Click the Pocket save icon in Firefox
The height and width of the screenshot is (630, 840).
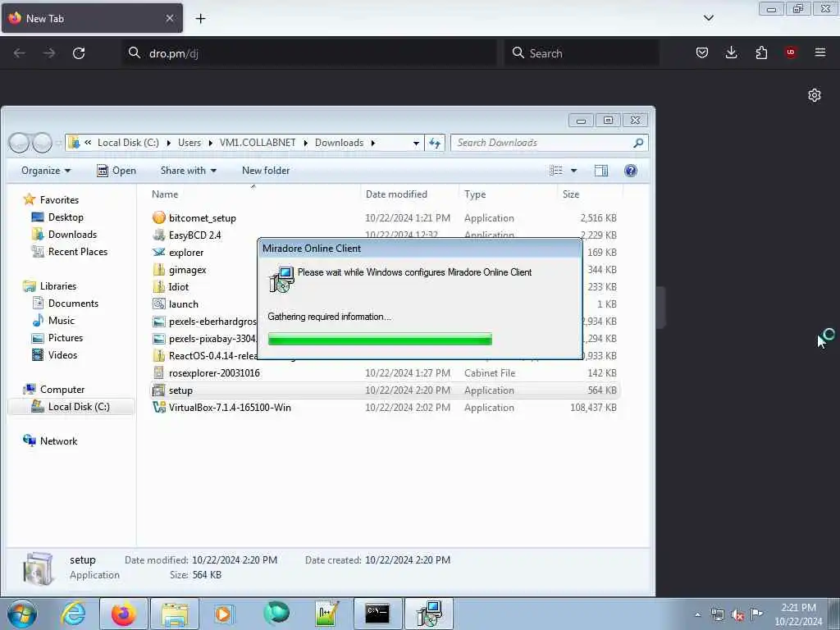(x=702, y=52)
